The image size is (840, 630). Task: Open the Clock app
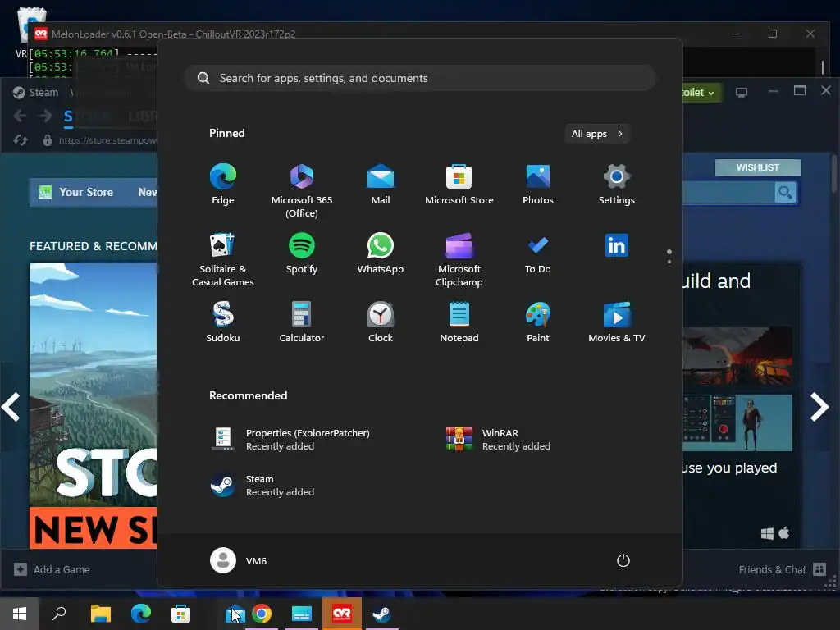tap(381, 322)
